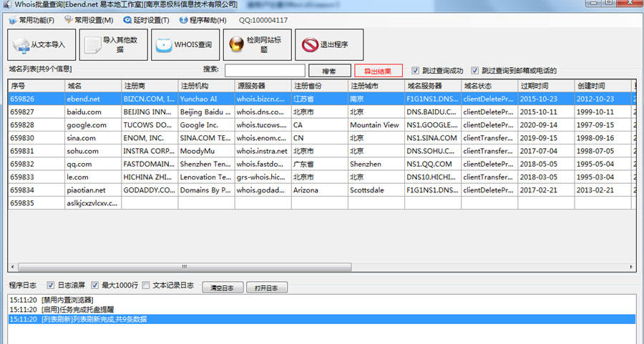Click the icon beside 延时设置(T) menu
This screenshot has height=344, width=644.
[127, 20]
